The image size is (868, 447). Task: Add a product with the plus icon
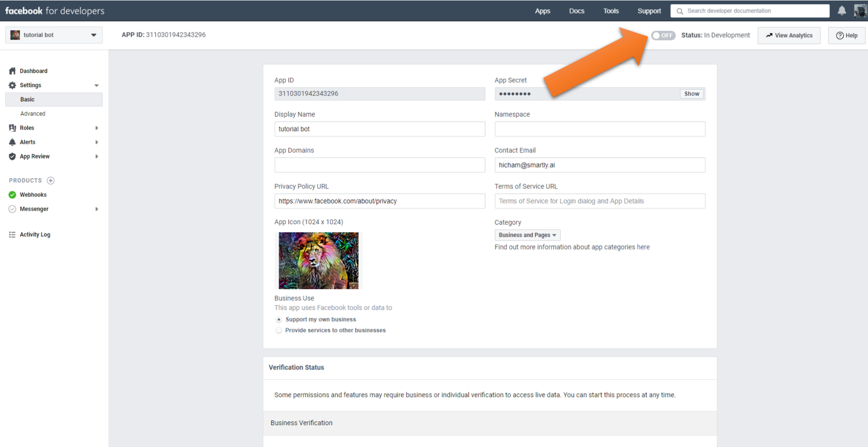[x=51, y=180]
